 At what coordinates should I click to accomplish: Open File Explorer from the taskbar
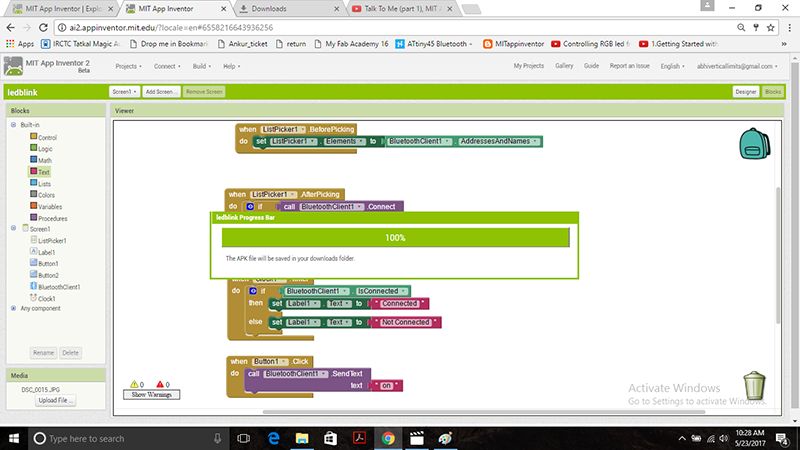[302, 438]
